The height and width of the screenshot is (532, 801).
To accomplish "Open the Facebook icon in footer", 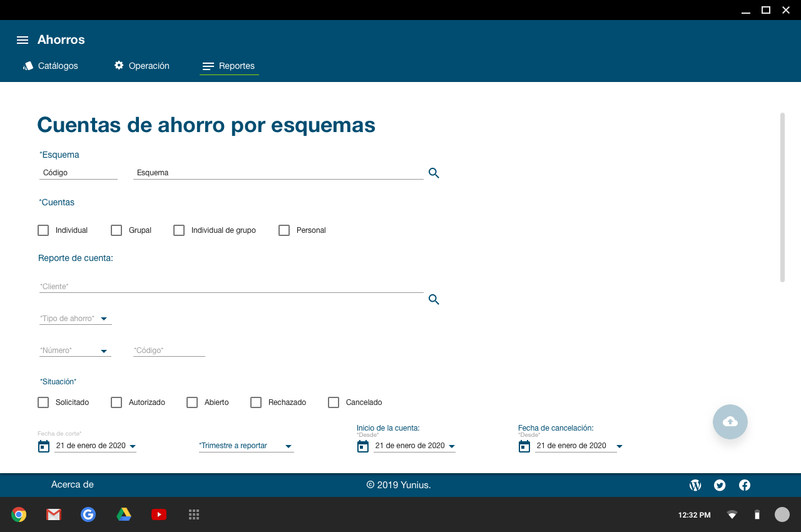I will pyautogui.click(x=745, y=485).
